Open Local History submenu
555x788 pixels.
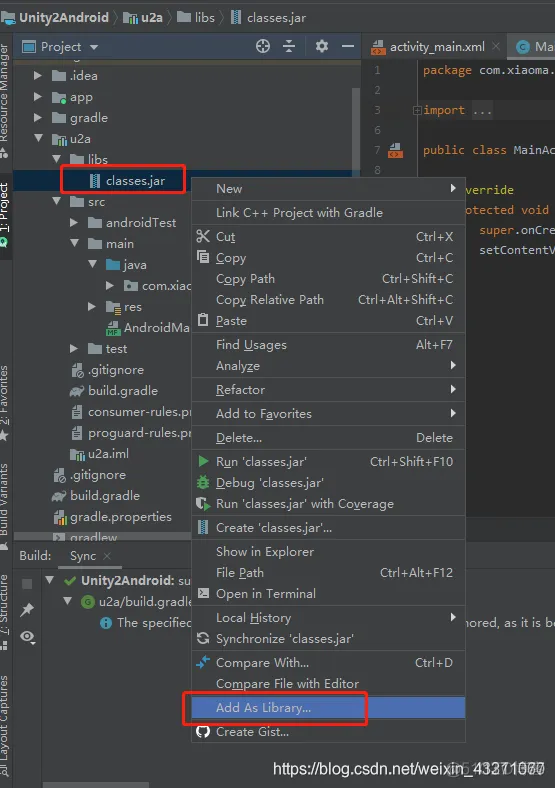coord(328,618)
